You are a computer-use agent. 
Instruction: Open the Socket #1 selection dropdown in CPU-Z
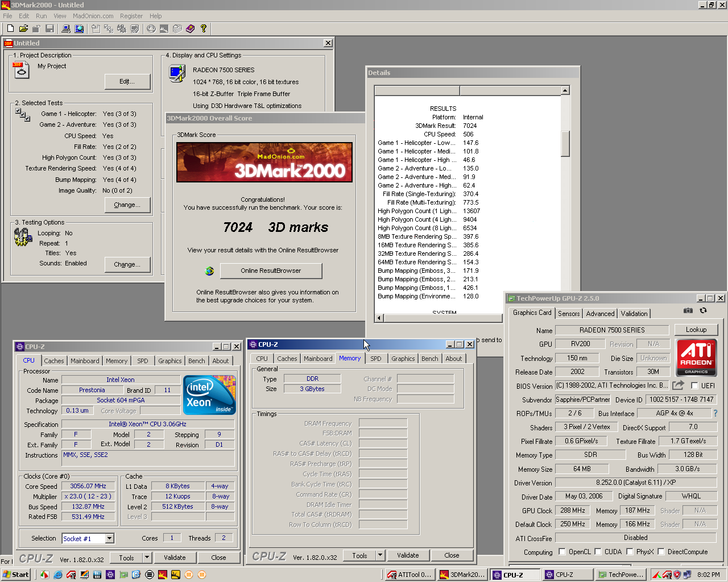[110, 538]
